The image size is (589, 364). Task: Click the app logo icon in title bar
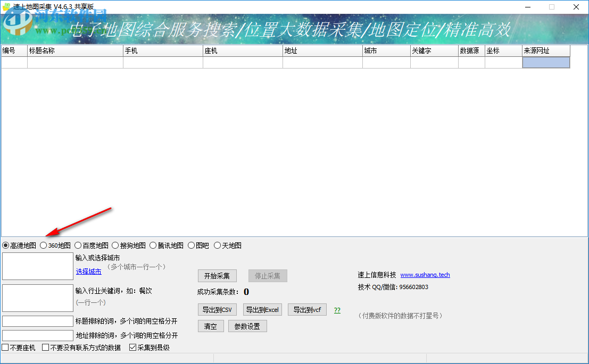coord(5,7)
